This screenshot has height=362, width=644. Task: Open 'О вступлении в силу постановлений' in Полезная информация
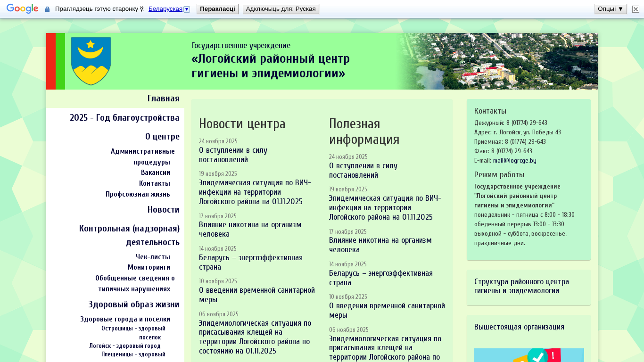tap(363, 171)
